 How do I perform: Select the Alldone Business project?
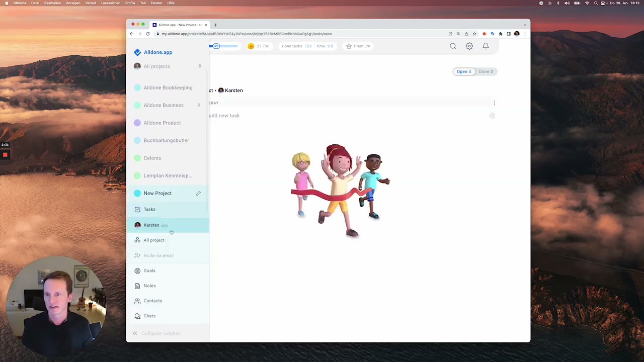[x=168, y=105]
